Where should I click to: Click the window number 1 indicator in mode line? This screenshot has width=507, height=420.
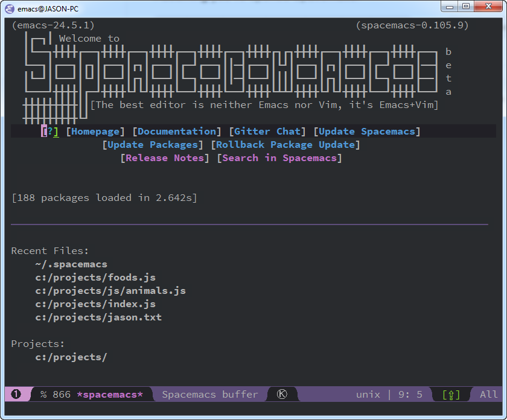(x=16, y=394)
